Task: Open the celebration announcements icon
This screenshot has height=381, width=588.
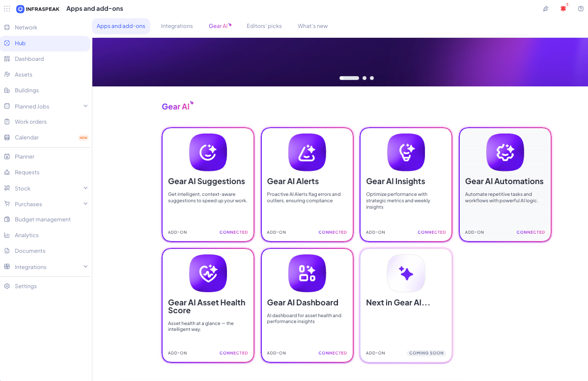Action: pyautogui.click(x=546, y=9)
